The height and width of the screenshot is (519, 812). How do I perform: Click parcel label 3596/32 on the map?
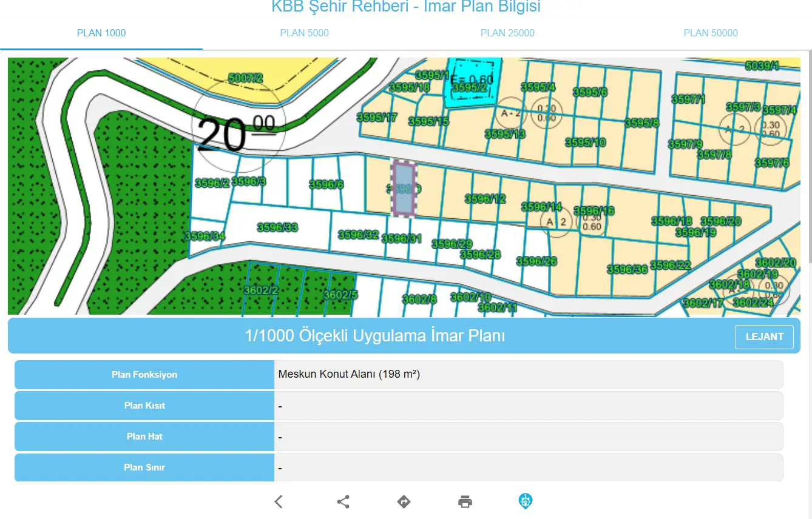click(x=358, y=235)
